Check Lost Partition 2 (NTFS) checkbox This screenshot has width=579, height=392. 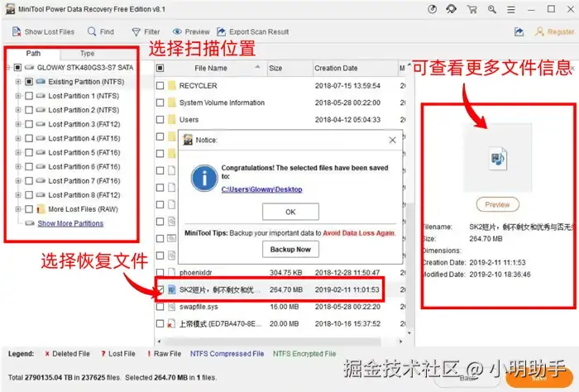pyautogui.click(x=29, y=110)
